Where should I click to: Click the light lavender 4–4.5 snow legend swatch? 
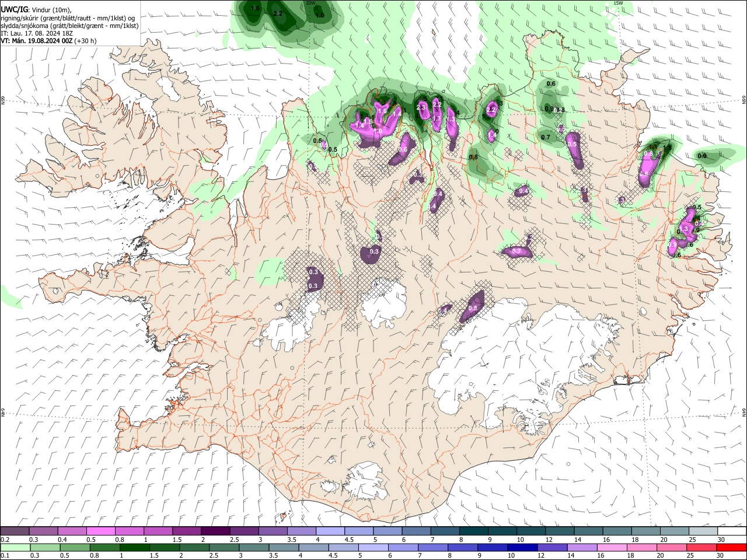[x=330, y=531]
